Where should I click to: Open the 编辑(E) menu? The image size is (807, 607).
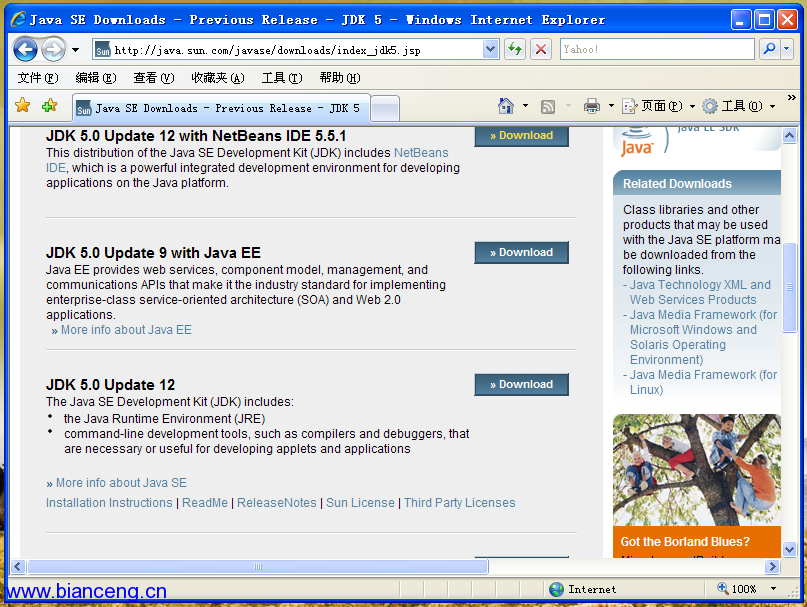[x=96, y=78]
